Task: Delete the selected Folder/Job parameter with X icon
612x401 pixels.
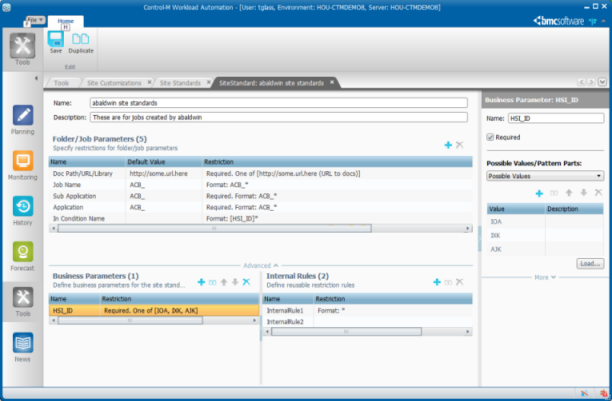Action: pos(460,145)
